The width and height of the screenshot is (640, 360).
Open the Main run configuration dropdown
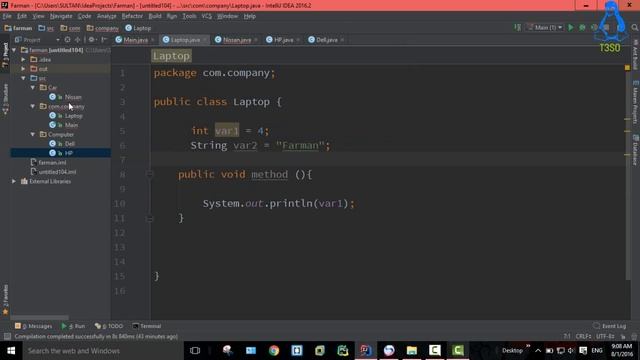545,27
